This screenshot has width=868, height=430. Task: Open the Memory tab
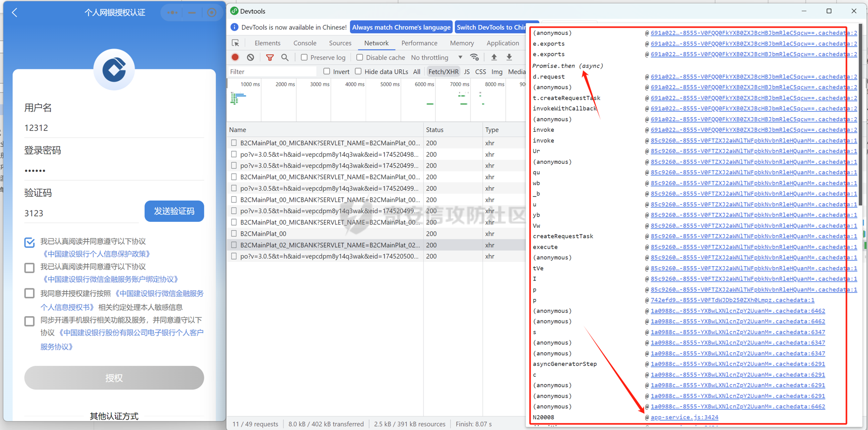(x=462, y=43)
